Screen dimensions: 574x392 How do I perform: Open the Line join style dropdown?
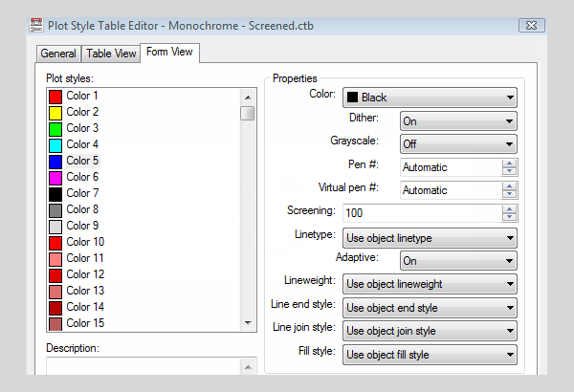430,331
